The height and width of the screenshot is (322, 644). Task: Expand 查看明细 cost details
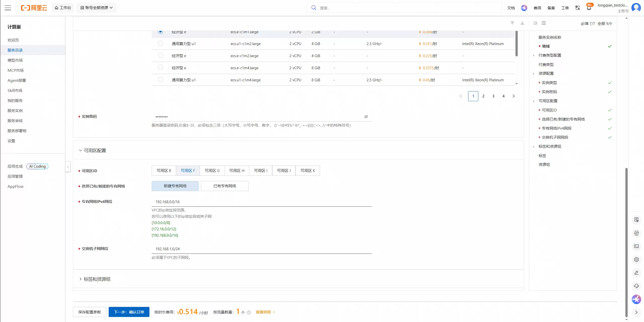(266, 312)
